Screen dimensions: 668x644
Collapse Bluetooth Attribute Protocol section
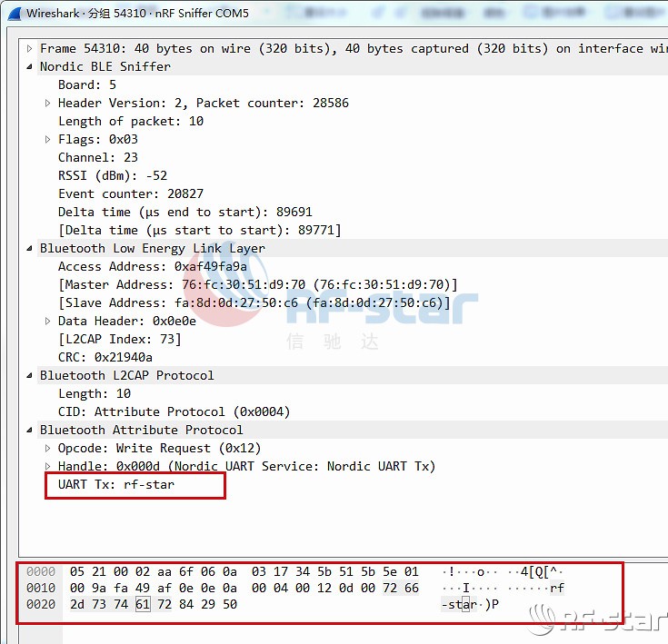coord(29,430)
